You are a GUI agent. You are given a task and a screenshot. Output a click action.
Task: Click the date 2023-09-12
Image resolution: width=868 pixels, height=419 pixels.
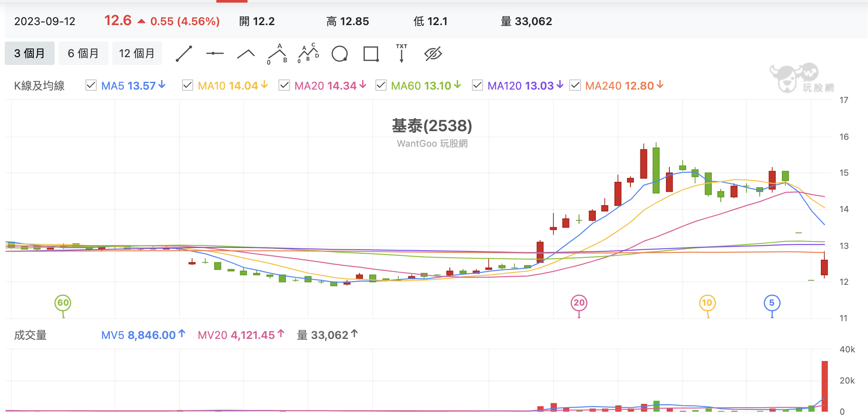[x=45, y=21]
